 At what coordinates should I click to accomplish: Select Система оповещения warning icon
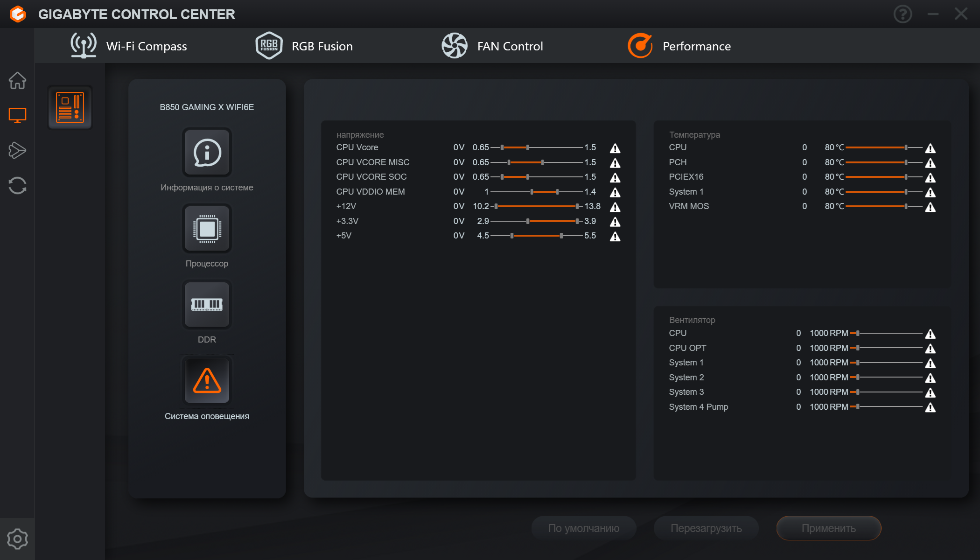207,381
